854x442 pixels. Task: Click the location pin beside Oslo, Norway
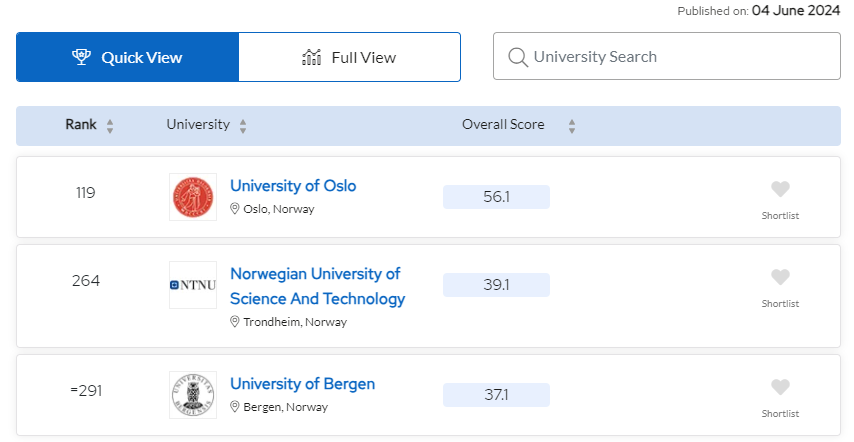(235, 208)
